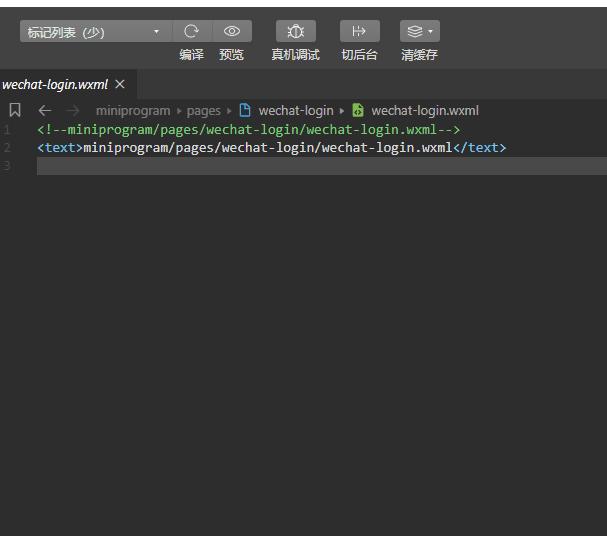Click the green wxml file icon

(358, 110)
